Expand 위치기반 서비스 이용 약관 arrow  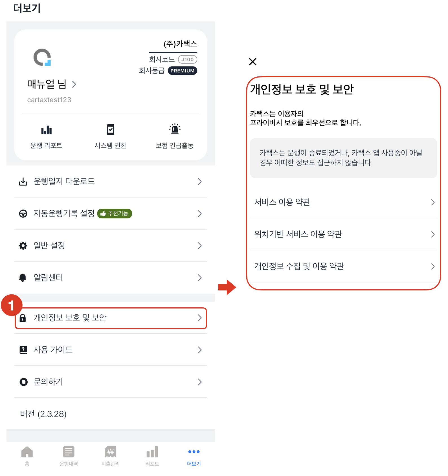click(x=433, y=234)
